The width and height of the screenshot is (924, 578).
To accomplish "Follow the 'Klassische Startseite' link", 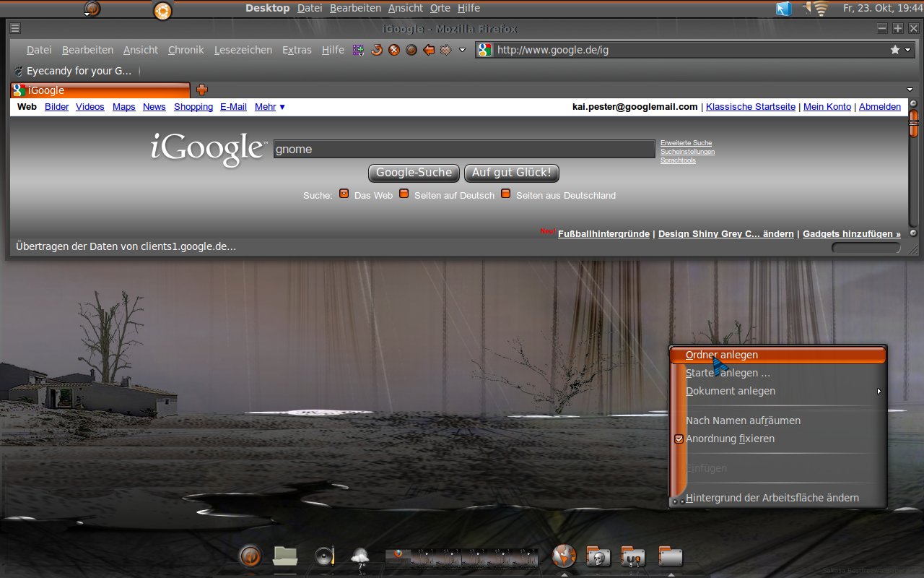I will pos(751,106).
